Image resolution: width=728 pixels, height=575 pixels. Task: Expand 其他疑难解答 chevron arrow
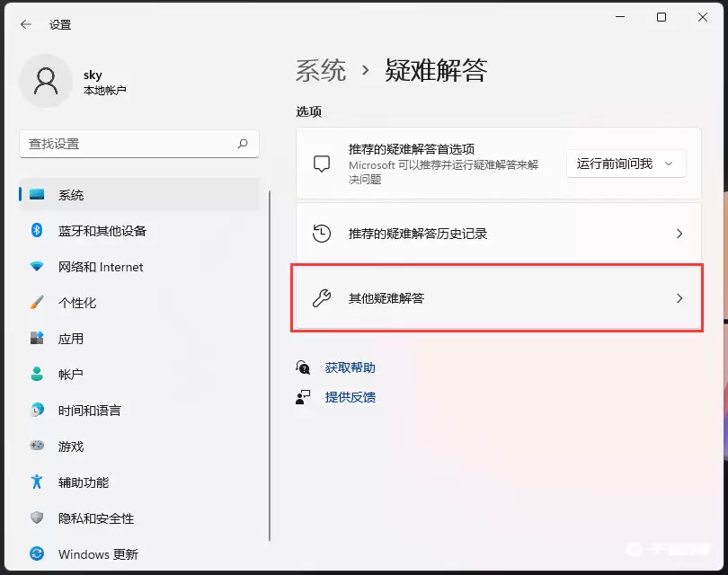(x=679, y=298)
